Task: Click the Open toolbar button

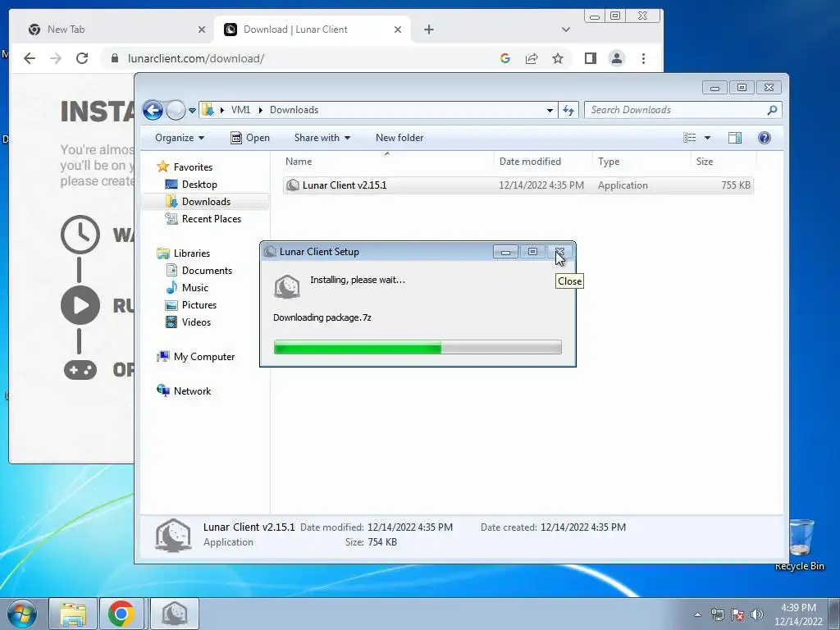Action: coord(249,138)
